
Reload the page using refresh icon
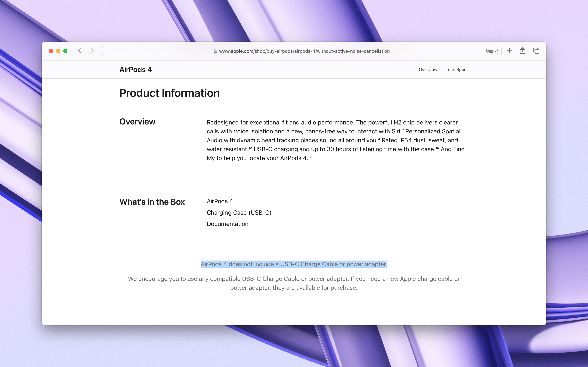497,51
